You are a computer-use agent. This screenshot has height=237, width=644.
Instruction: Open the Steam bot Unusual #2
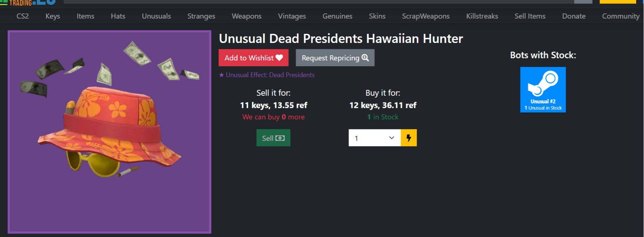click(543, 90)
